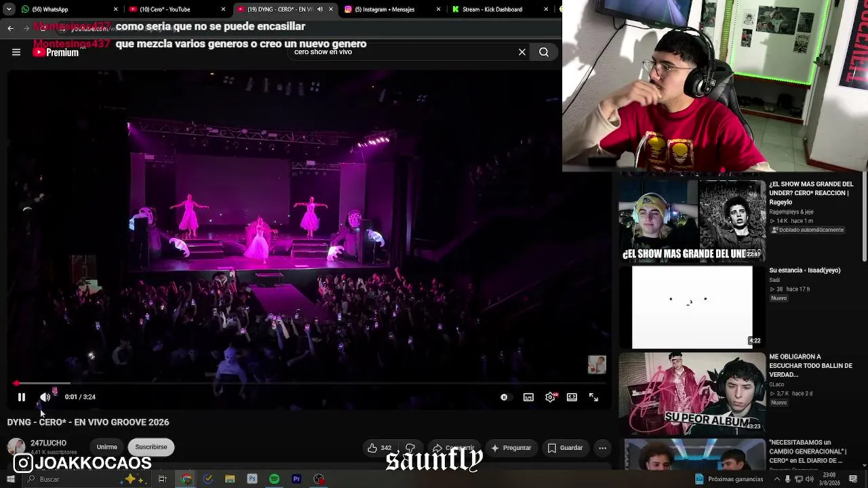Seek using the red video progress bar
Image resolution: width=868 pixels, height=488 pixels.
coord(309,384)
